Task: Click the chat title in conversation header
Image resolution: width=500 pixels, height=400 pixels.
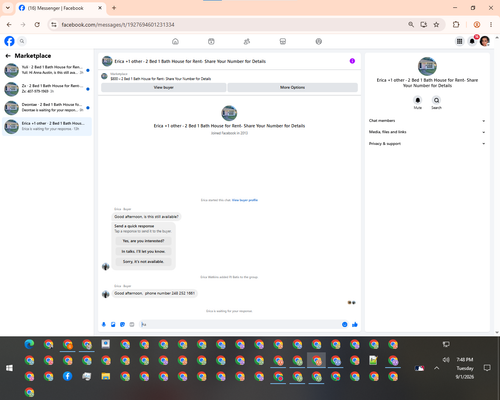Action: point(190,61)
